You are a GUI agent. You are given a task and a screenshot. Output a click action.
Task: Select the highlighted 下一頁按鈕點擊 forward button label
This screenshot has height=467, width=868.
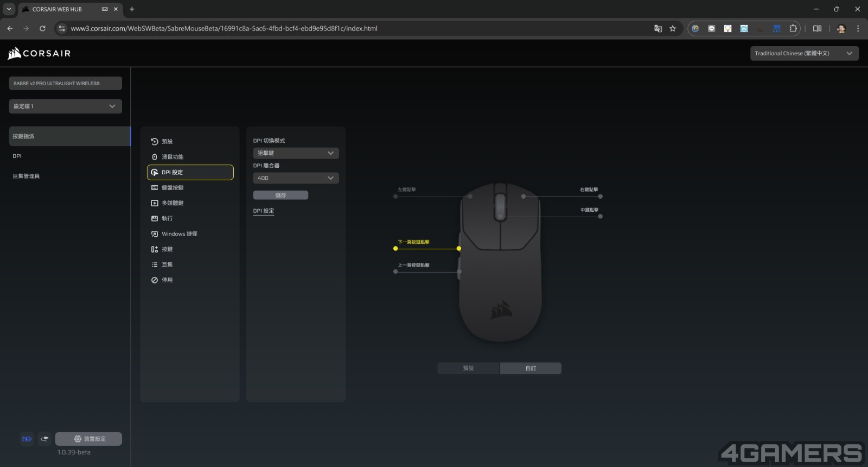point(413,242)
